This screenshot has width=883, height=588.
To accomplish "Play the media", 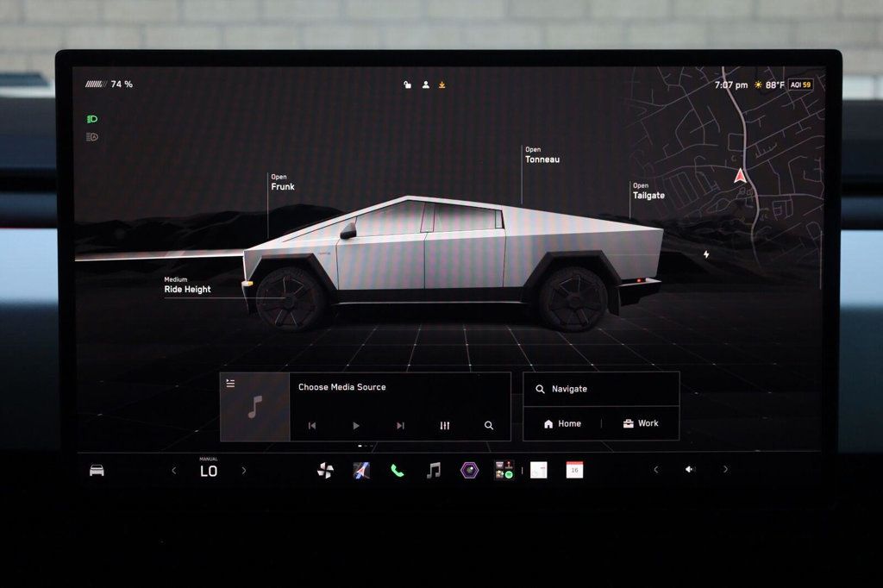I will point(356,426).
